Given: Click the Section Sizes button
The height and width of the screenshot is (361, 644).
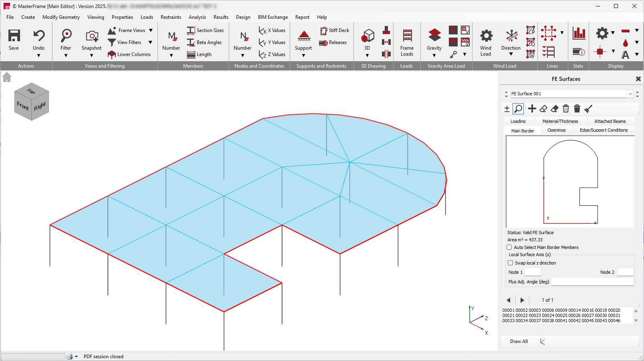Looking at the screenshot, I should [x=206, y=30].
